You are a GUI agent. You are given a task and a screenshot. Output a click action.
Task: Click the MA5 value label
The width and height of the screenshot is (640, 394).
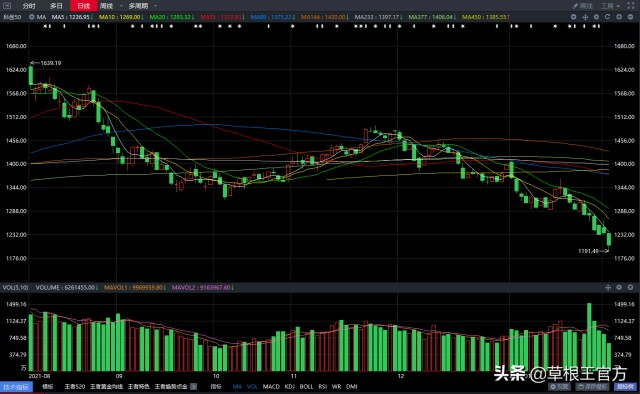click(x=72, y=17)
